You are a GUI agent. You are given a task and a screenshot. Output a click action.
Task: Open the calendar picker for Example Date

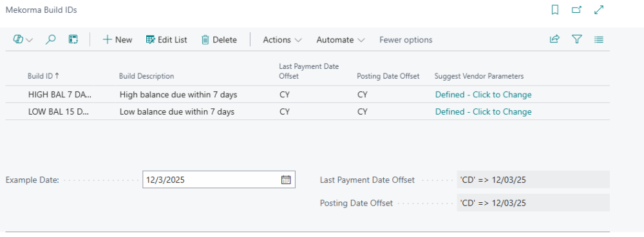286,180
